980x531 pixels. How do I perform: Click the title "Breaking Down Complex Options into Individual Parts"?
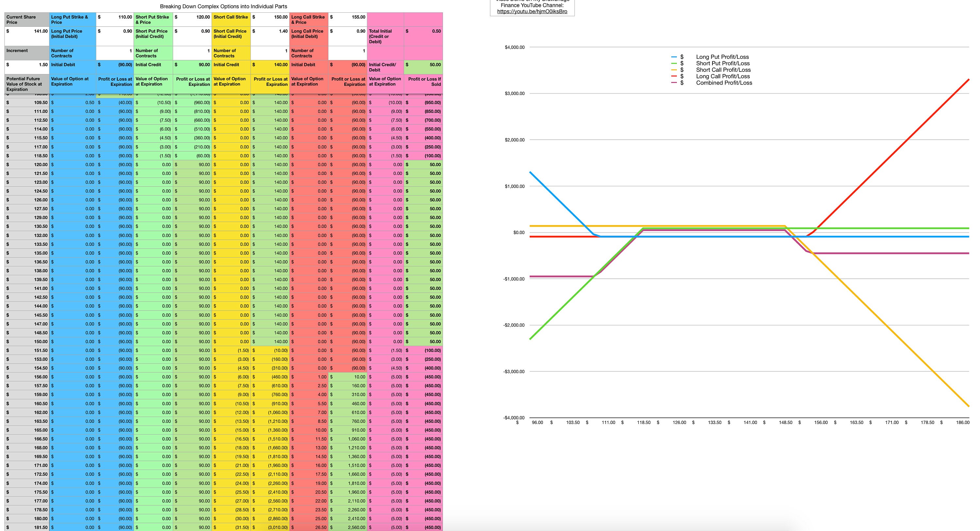[x=224, y=7]
